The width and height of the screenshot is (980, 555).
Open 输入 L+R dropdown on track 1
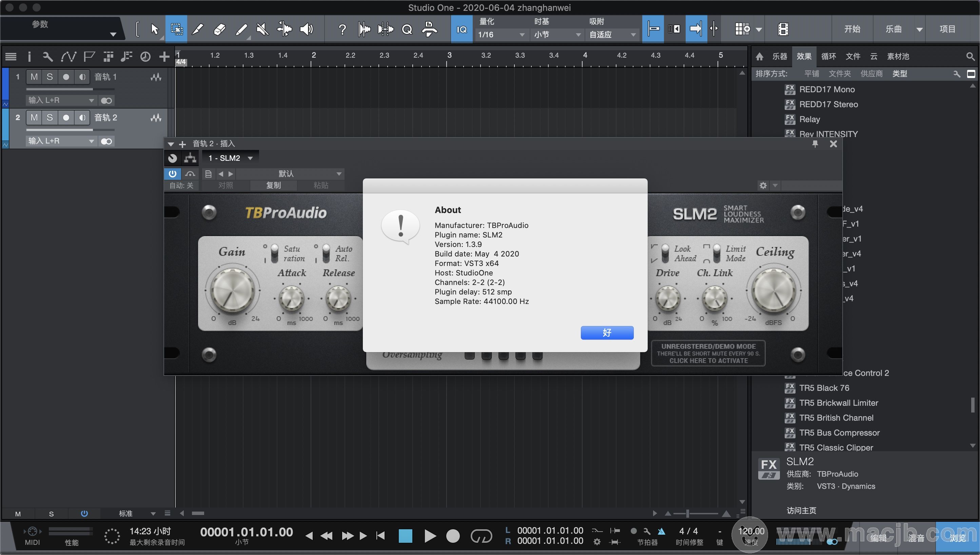(x=61, y=100)
